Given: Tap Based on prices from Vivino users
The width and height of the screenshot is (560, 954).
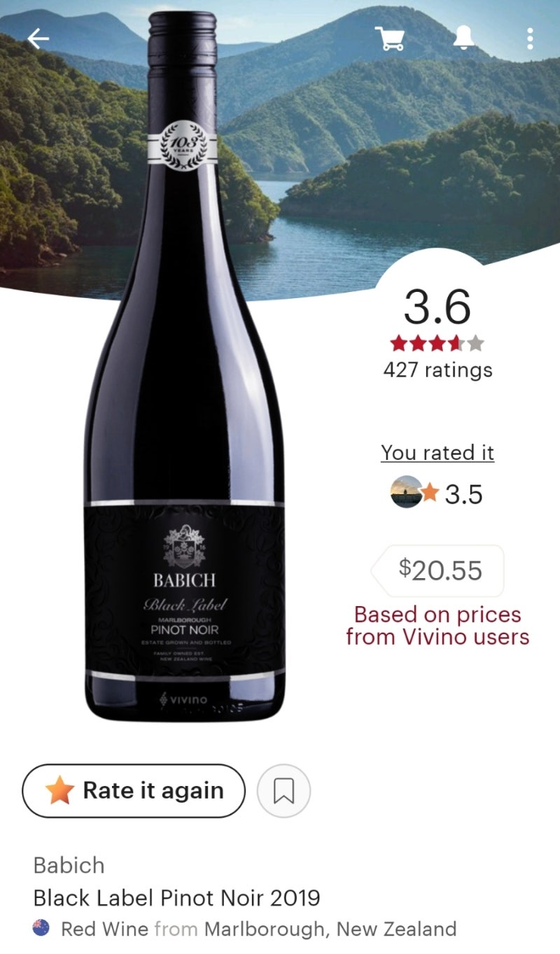Looking at the screenshot, I should click(437, 626).
